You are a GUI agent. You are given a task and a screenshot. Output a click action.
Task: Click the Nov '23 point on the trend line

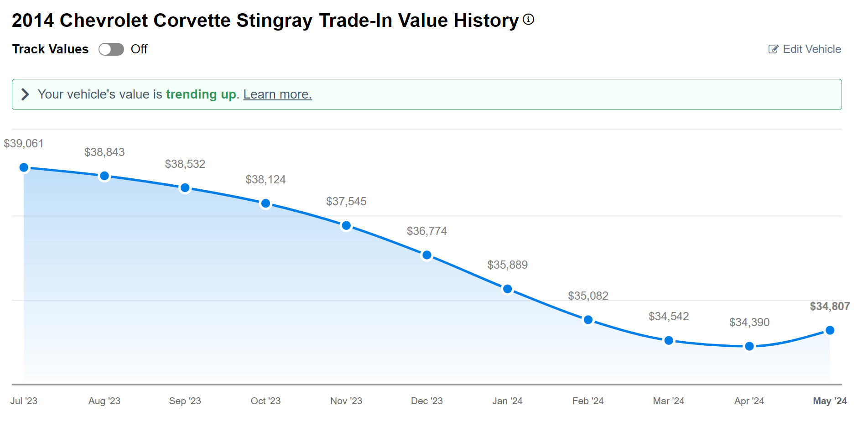click(x=346, y=225)
